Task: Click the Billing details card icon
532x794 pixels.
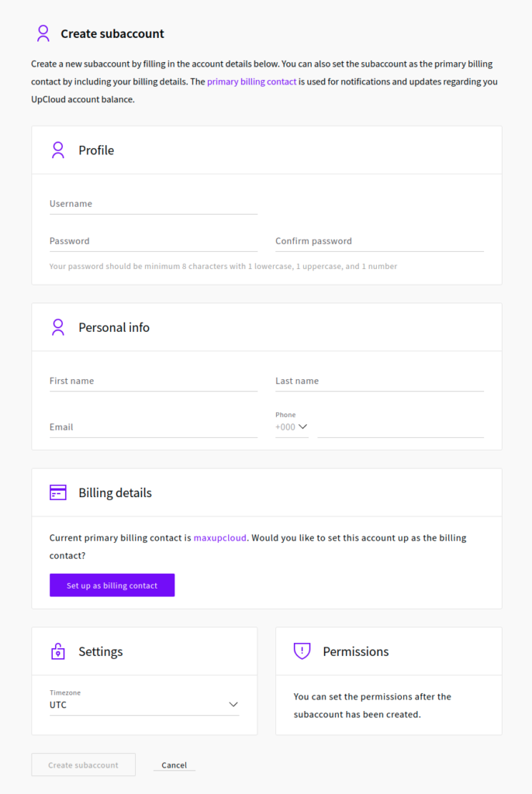Action: click(x=58, y=493)
